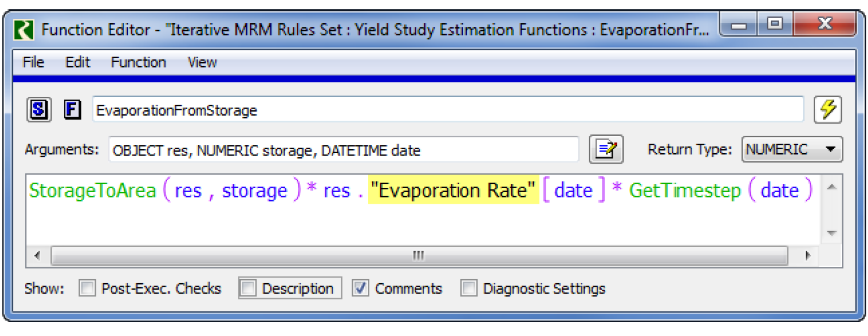Open the Return Type dropdown
868x336 pixels.
(x=791, y=150)
